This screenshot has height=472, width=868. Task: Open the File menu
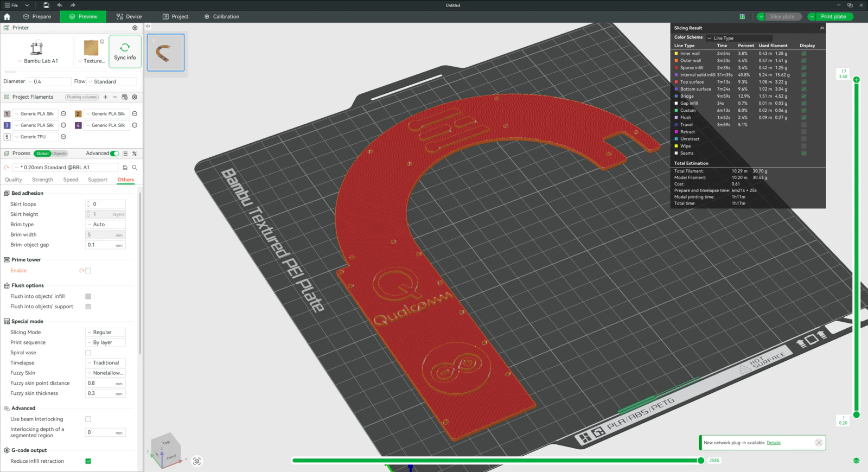click(x=11, y=5)
